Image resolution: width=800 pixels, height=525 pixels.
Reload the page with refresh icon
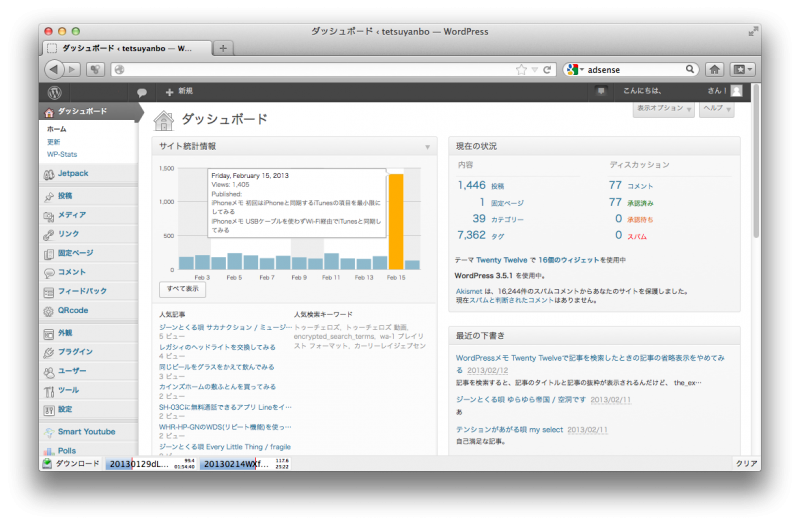click(x=547, y=70)
